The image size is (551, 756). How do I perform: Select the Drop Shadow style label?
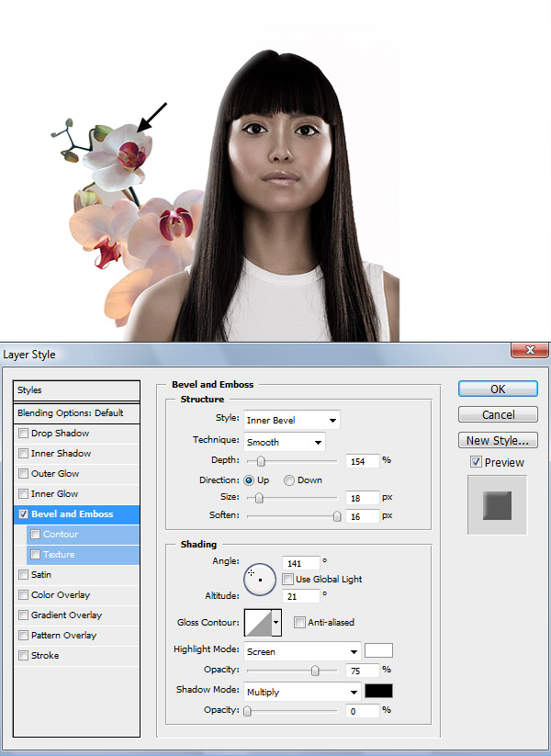point(61,433)
